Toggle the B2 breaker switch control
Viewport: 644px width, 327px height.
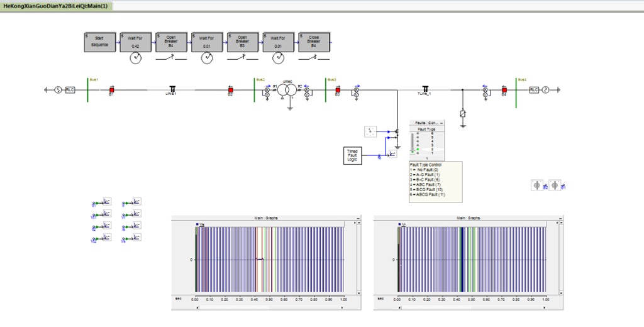536,186
